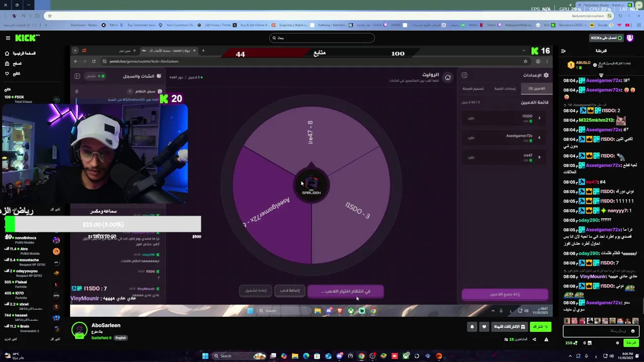This screenshot has width=644, height=362.
Task: Click the donation goal progress bar overlay
Action: [x=103, y=224]
